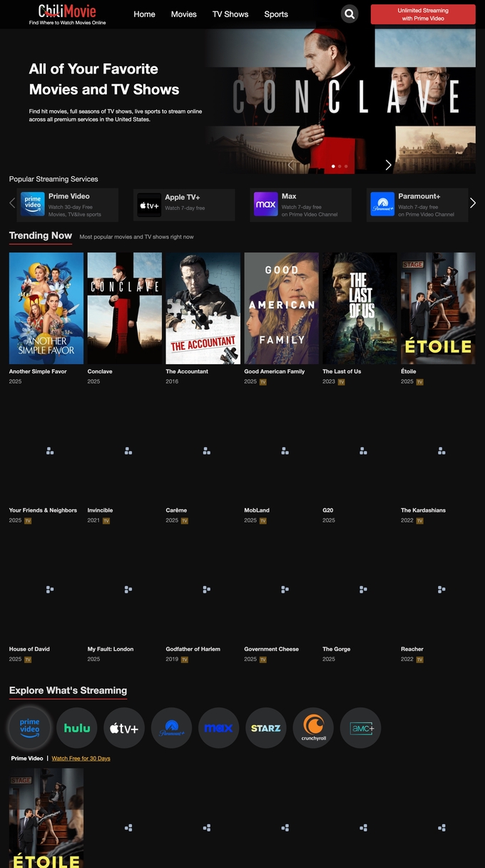
Task: Open Godfather of Harlem title link
Action: [193, 649]
